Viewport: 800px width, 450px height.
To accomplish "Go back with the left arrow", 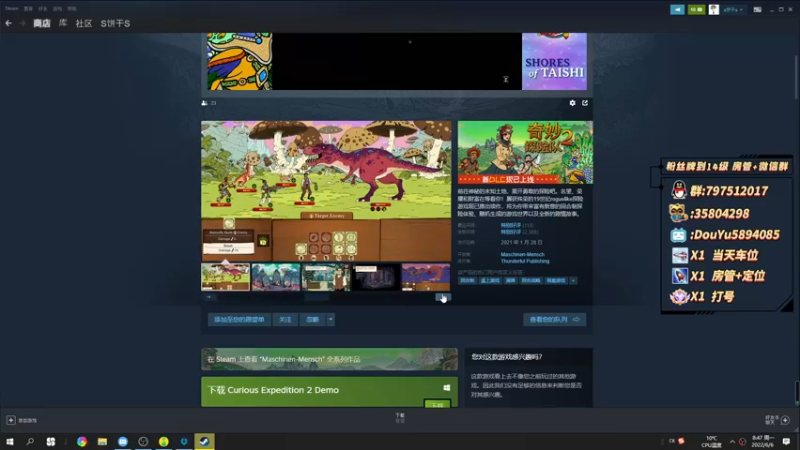I will [8, 23].
